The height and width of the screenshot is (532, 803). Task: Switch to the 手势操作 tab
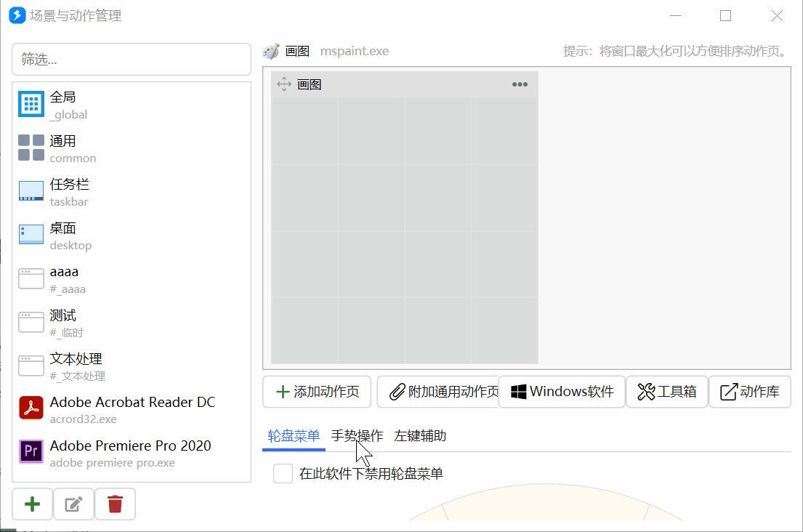click(357, 436)
